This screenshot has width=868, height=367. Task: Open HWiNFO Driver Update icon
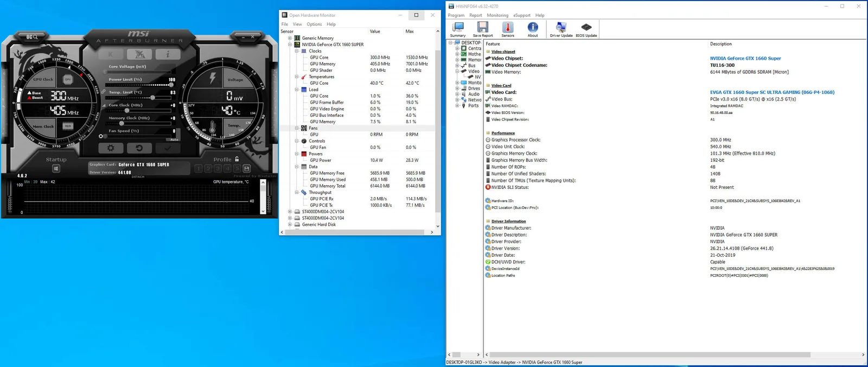point(561,29)
